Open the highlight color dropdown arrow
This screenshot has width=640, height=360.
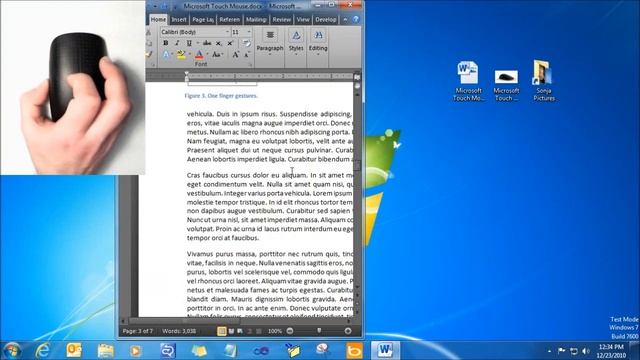pos(189,54)
